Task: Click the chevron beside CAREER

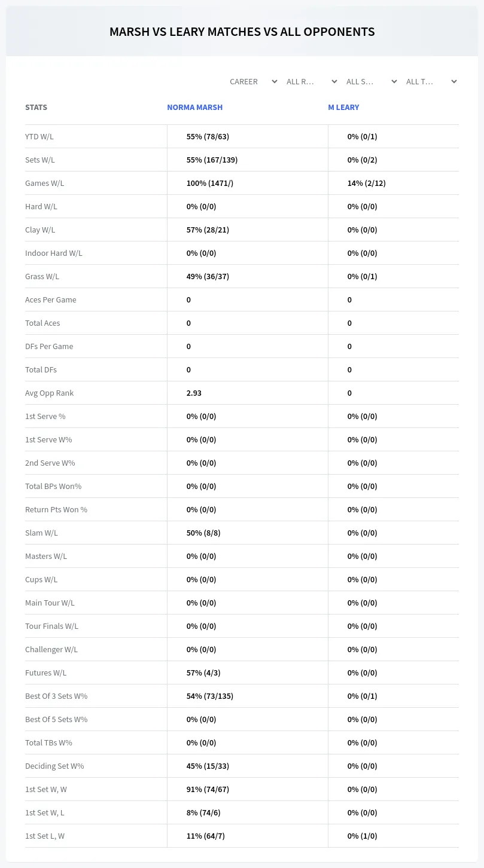Action: pos(275,81)
